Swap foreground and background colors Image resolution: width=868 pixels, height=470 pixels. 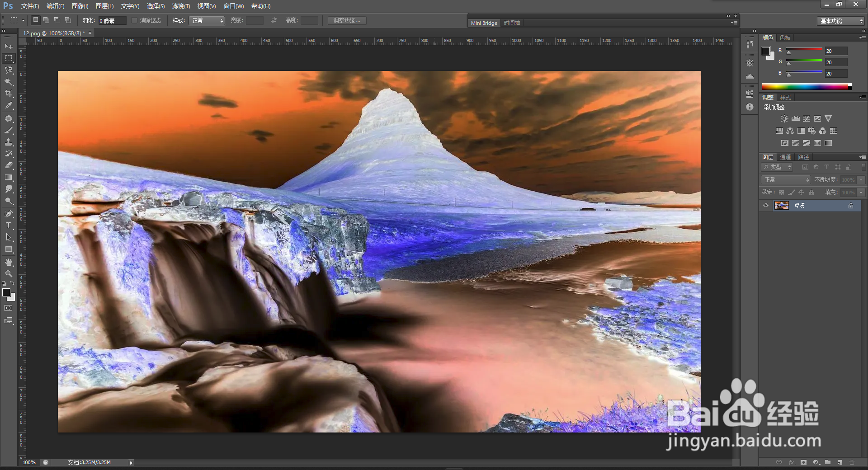coord(12,283)
